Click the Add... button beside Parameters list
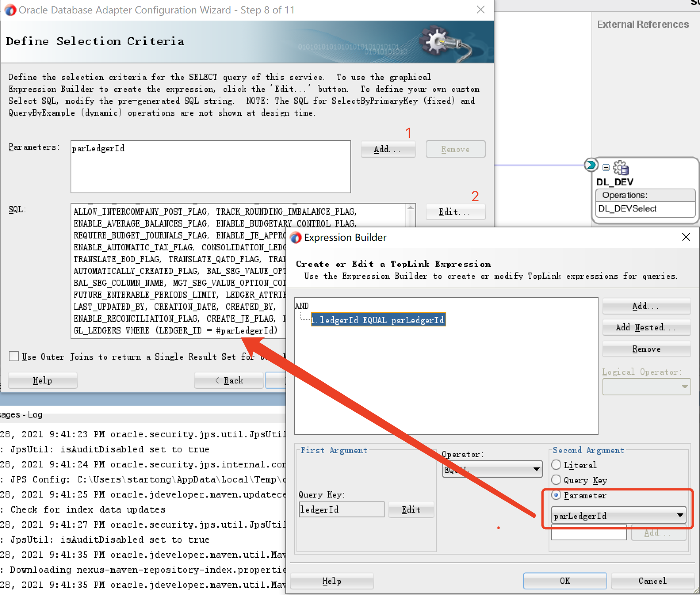This screenshot has height=595, width=700. [x=388, y=149]
